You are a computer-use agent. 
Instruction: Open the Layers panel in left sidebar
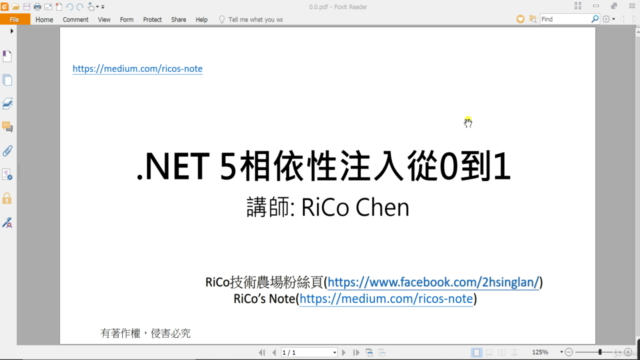tap(7, 104)
